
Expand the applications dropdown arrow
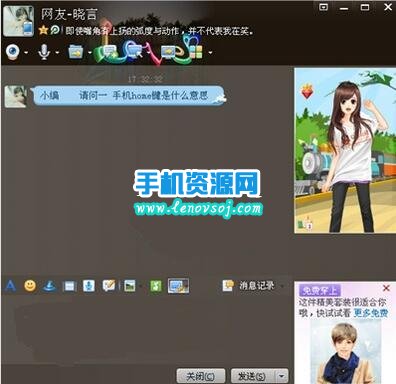click(210, 53)
